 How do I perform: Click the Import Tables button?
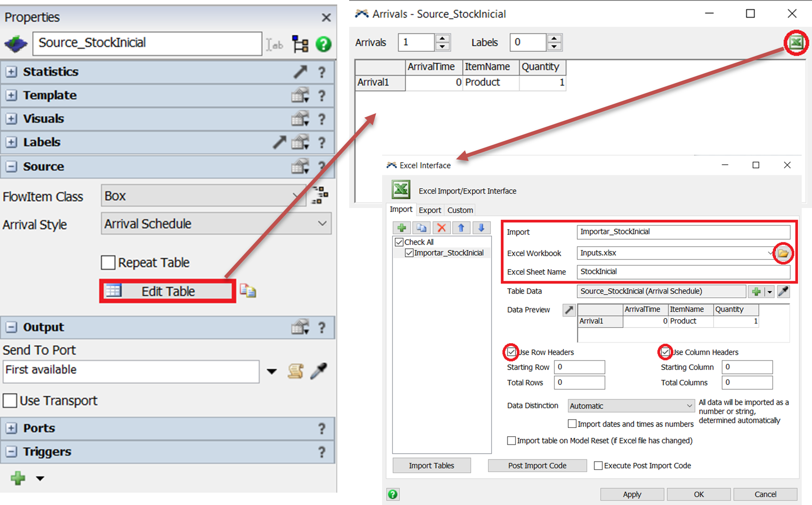click(x=431, y=465)
